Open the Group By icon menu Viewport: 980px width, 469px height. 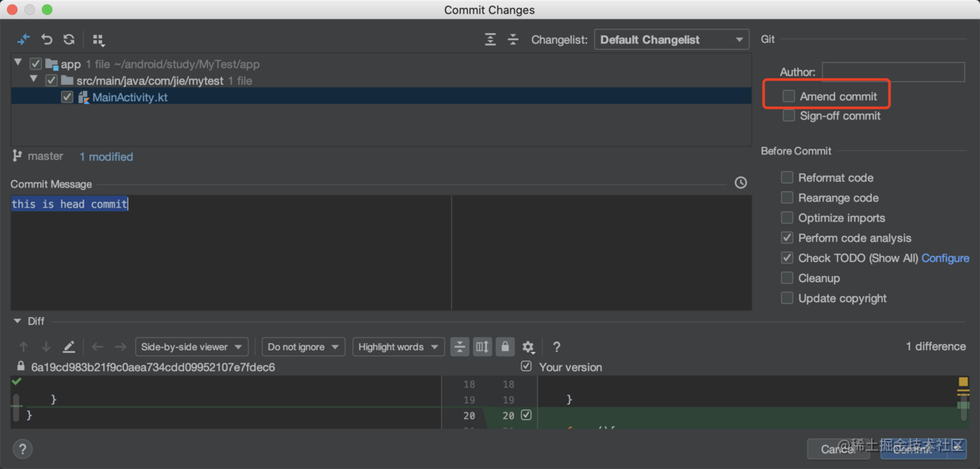98,40
